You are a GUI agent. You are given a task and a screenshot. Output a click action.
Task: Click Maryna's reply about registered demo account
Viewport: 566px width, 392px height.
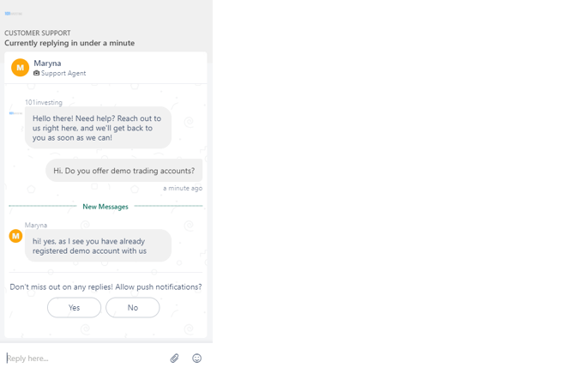pyautogui.click(x=98, y=246)
